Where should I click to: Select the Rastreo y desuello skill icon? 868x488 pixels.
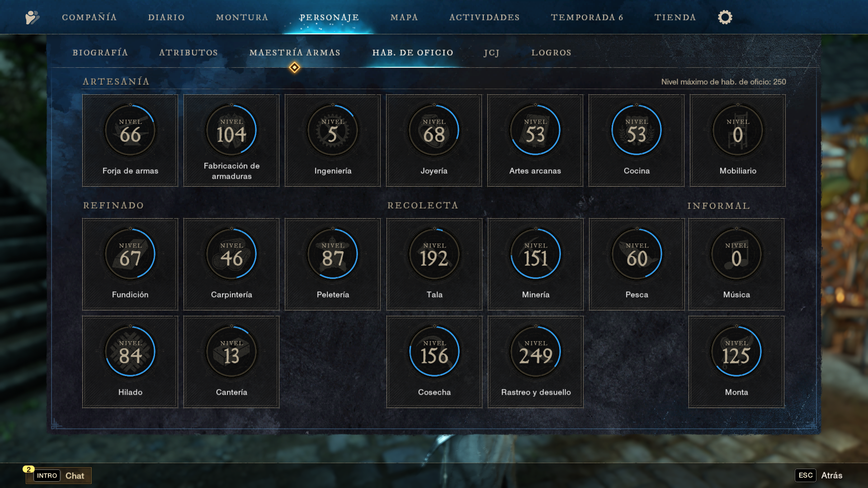pos(536,352)
